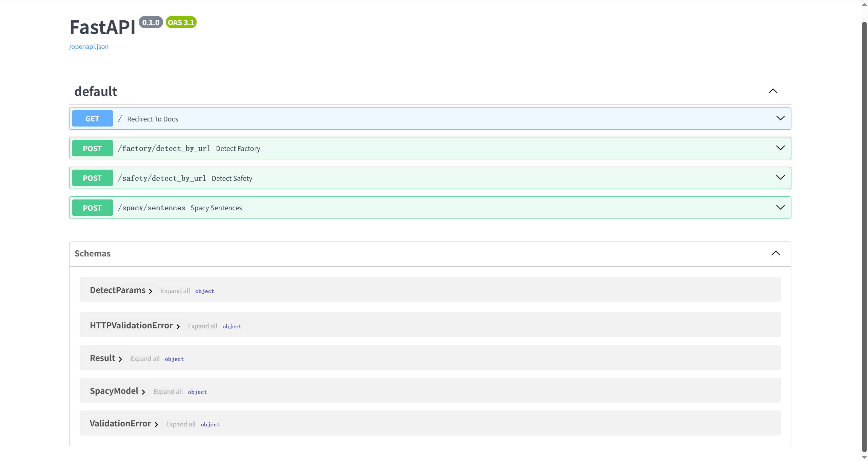Expand the /safety/detect_by_url endpoint arrow
Image resolution: width=868 pixels, height=461 pixels.
click(780, 177)
